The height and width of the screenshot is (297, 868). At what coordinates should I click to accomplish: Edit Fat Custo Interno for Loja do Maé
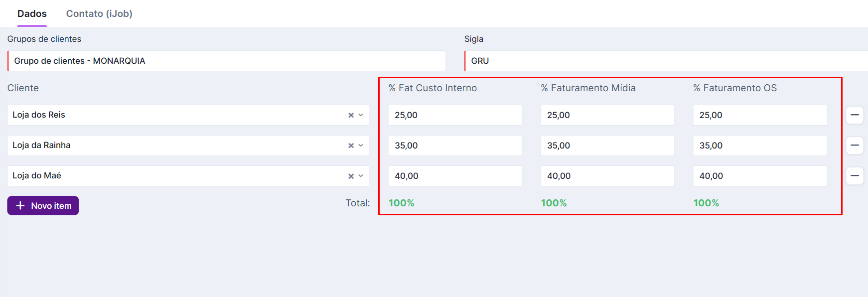click(454, 176)
